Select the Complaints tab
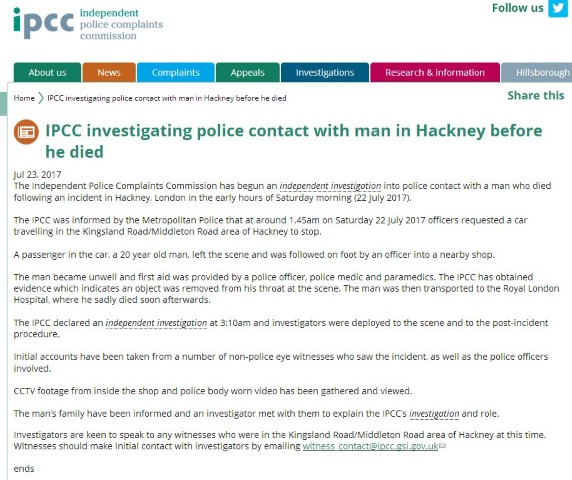The height and width of the screenshot is (480, 572). coord(176,73)
